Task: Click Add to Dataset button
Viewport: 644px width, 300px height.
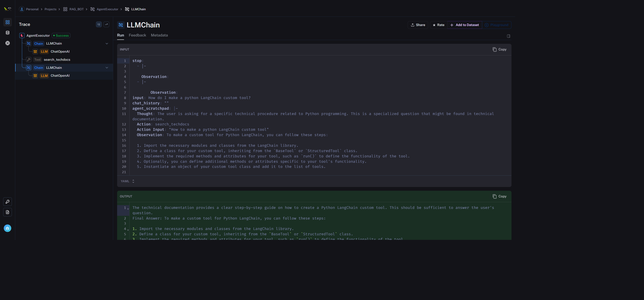Action: pyautogui.click(x=464, y=25)
